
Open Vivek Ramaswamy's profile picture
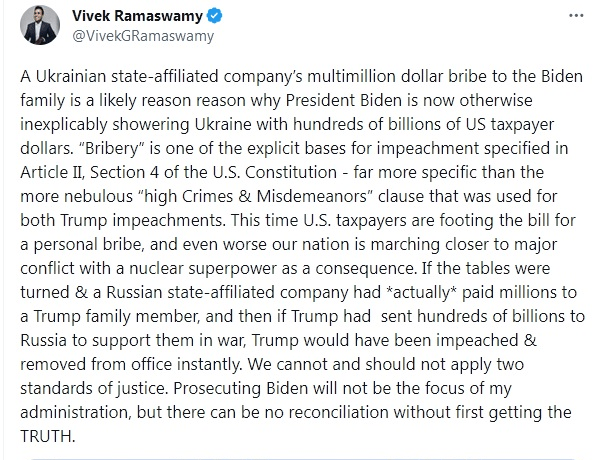pos(40,25)
